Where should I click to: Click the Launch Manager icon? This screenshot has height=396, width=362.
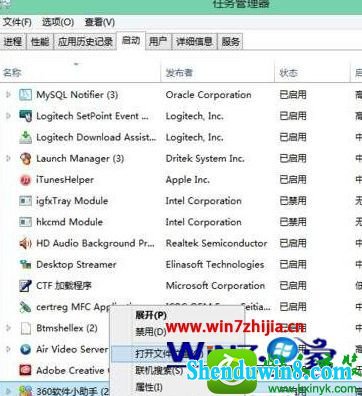coord(25,159)
